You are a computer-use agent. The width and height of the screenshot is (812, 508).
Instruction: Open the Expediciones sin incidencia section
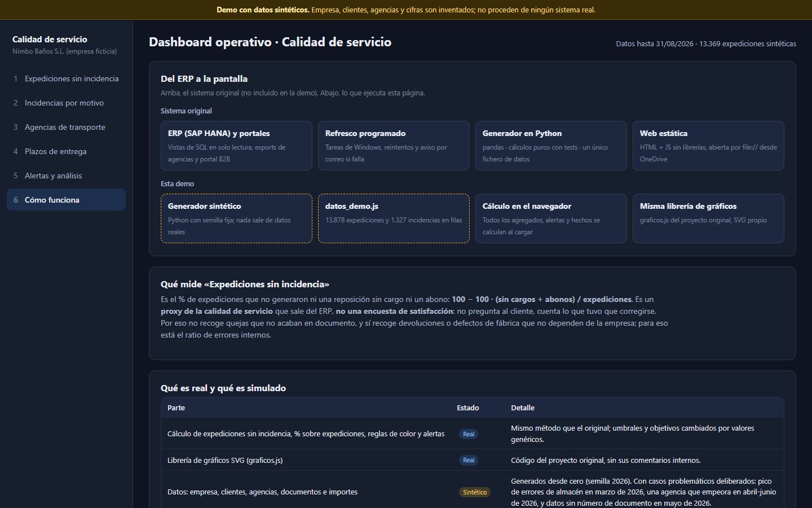(x=66, y=78)
